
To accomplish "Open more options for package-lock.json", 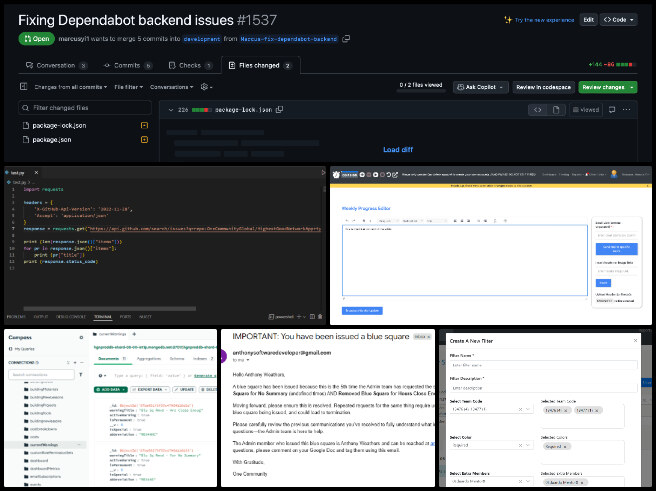I will point(626,110).
